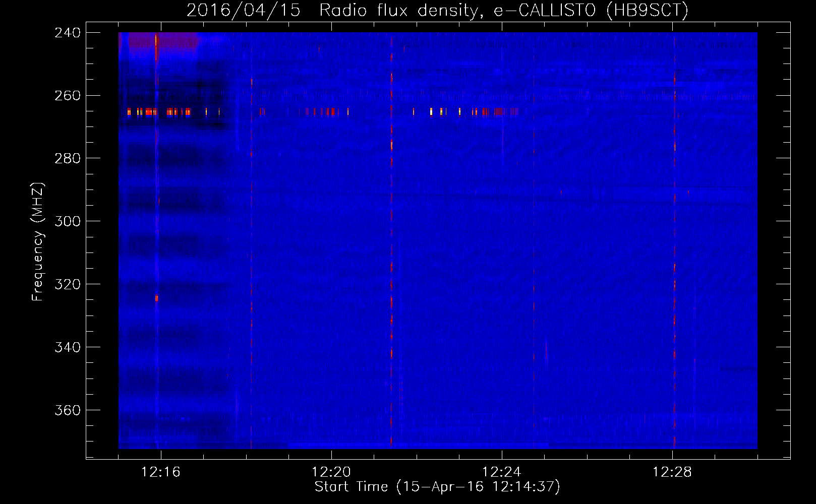Screen dimensions: 816x504
Task: Select the 320 frequency tick label
Action: [68, 285]
